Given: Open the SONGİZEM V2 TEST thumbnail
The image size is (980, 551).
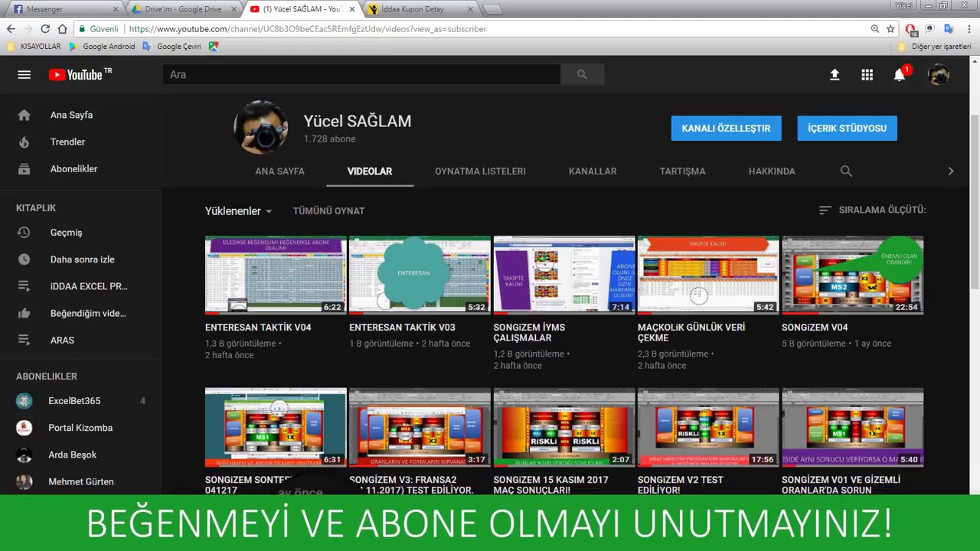Looking at the screenshot, I should point(708,428).
